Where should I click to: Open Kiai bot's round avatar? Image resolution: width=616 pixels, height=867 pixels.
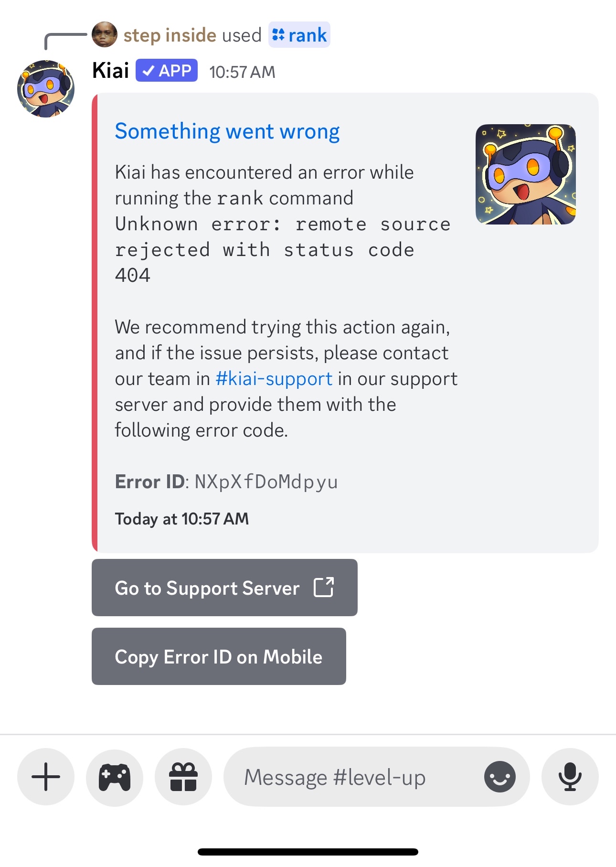pos(46,89)
